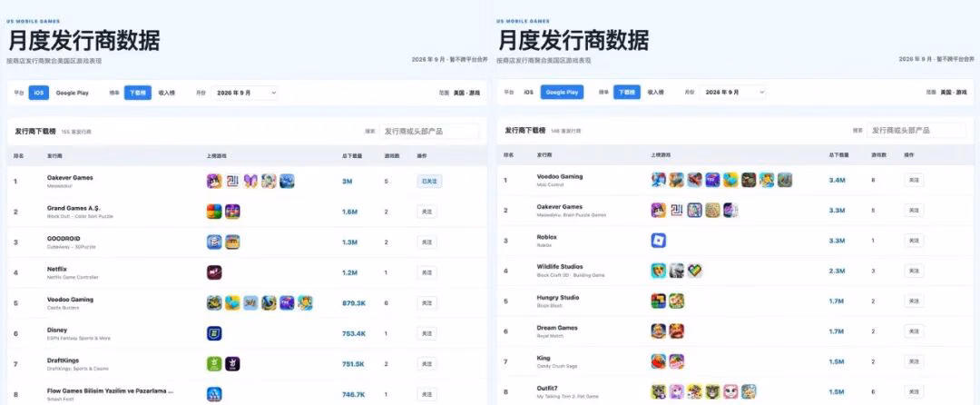Open the Netflix game icon in iOS panel
Image resolution: width=980 pixels, height=405 pixels.
(214, 272)
